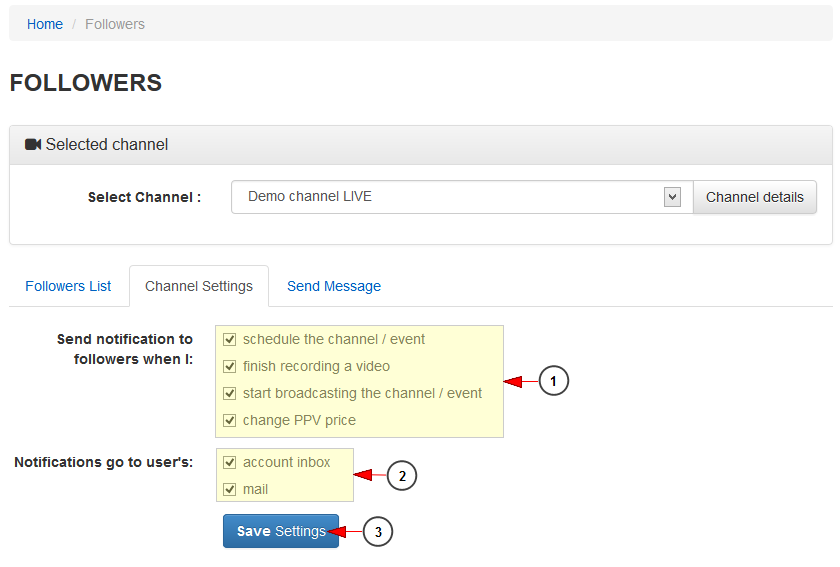
Task: Click the video camera icon beside Selected channel
Action: (x=33, y=145)
